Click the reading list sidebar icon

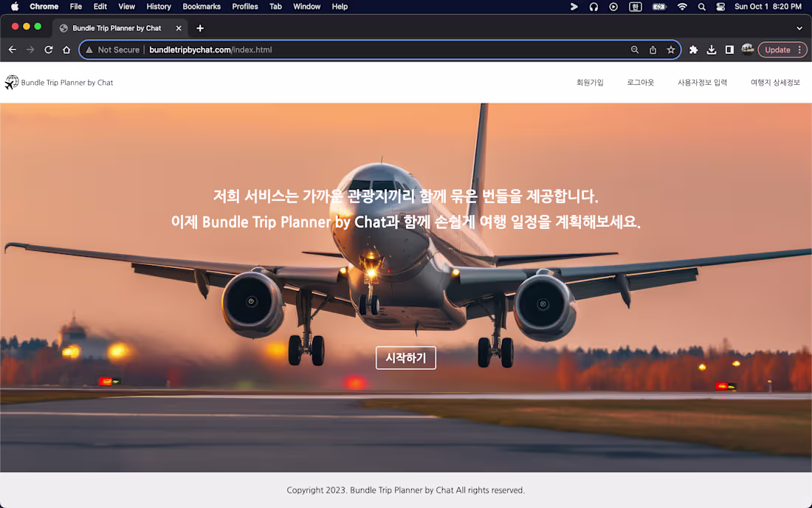click(x=729, y=49)
